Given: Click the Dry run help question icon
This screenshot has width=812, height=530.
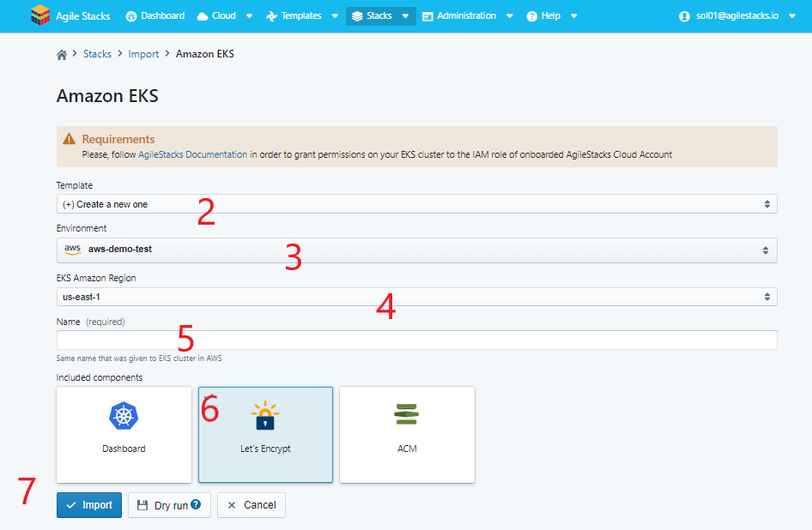Looking at the screenshot, I should pos(196,504).
